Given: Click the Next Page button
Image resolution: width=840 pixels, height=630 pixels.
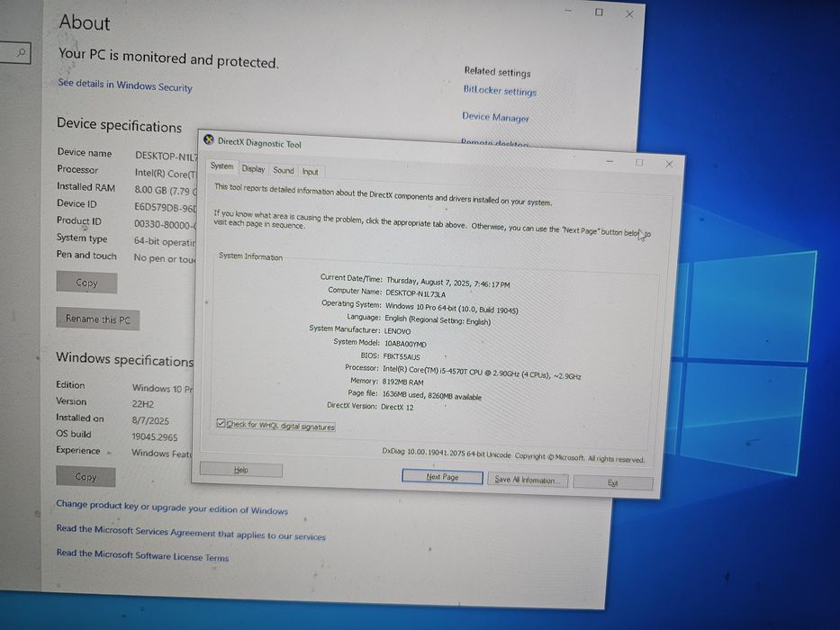Looking at the screenshot, I should click(x=442, y=477).
